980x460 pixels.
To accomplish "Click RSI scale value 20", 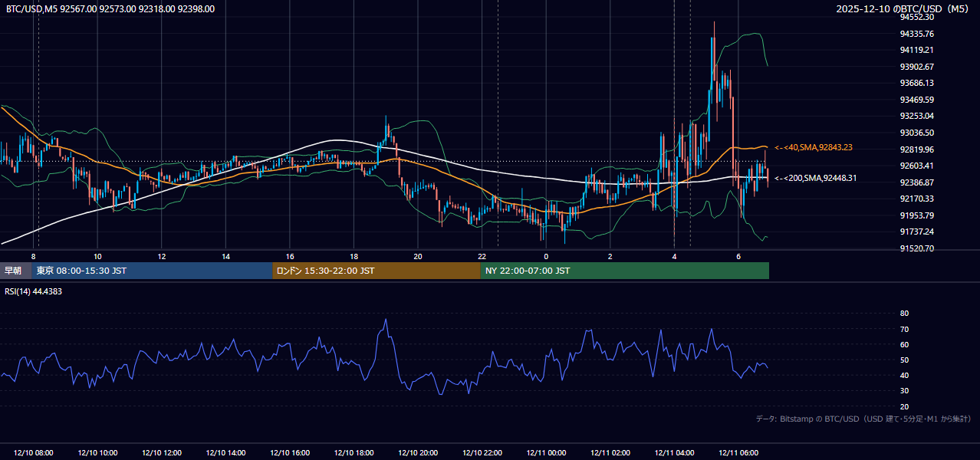I will (904, 406).
